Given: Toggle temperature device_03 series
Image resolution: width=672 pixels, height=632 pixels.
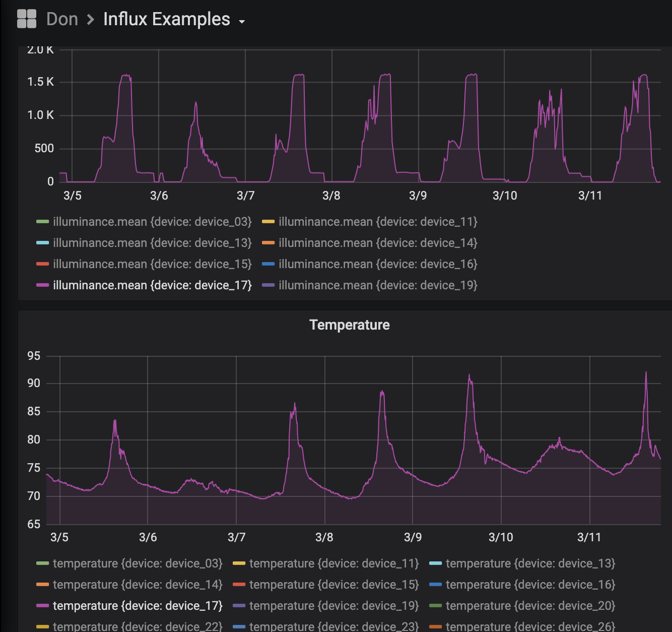Looking at the screenshot, I should coord(138,563).
